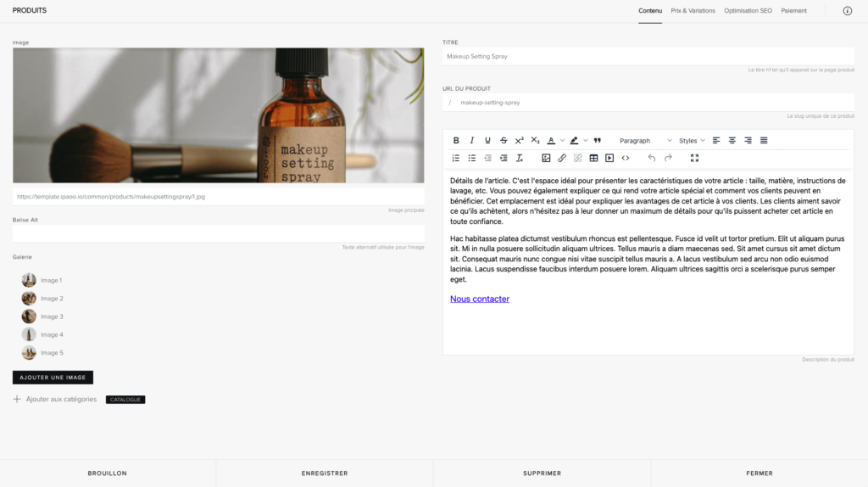The height and width of the screenshot is (487, 868).
Task: Open the Styles dropdown
Action: (x=692, y=141)
